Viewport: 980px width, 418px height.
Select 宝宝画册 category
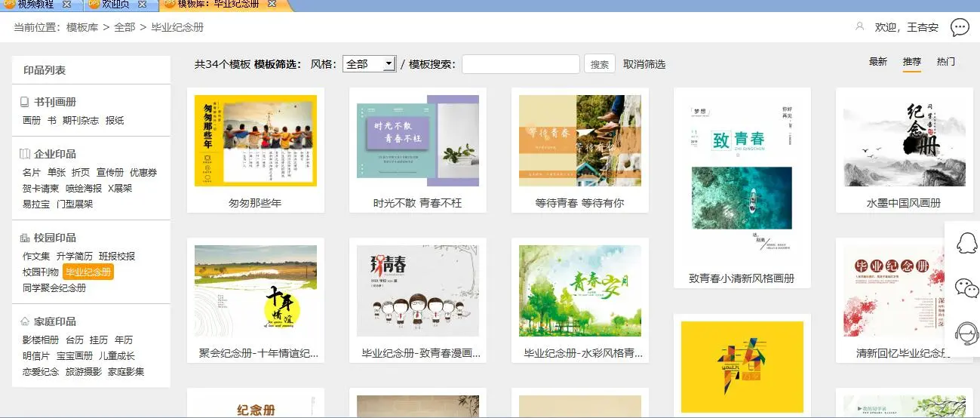[75, 356]
